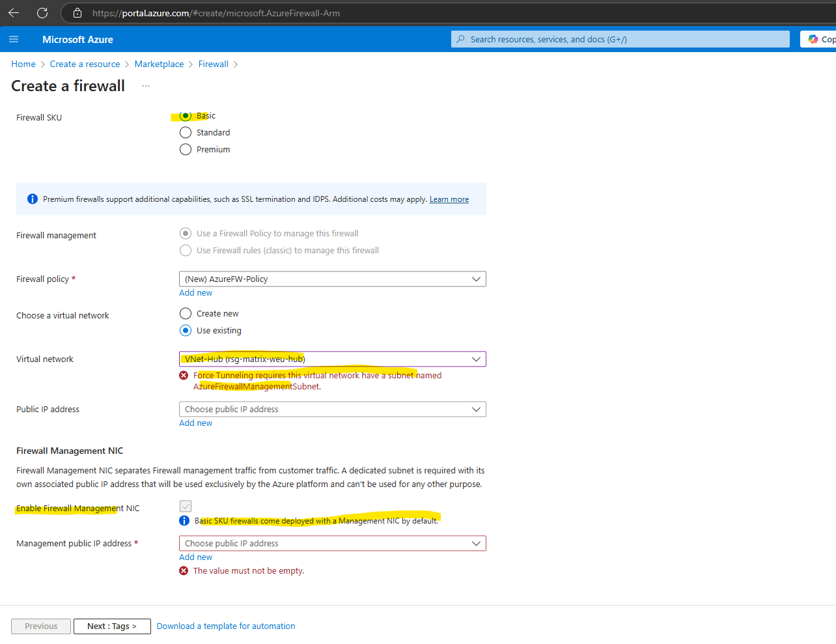Image resolution: width=836 pixels, height=644 pixels.
Task: Click the Previous button
Action: 41,626
